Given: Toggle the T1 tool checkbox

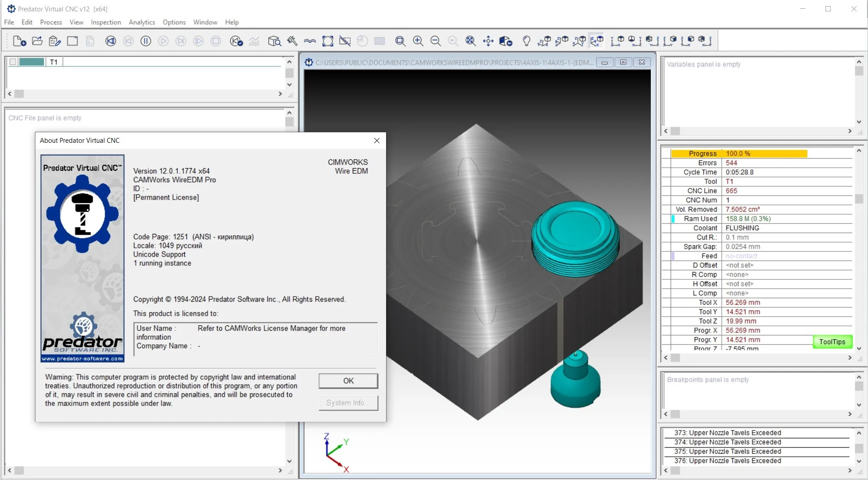Looking at the screenshot, I should [x=13, y=62].
